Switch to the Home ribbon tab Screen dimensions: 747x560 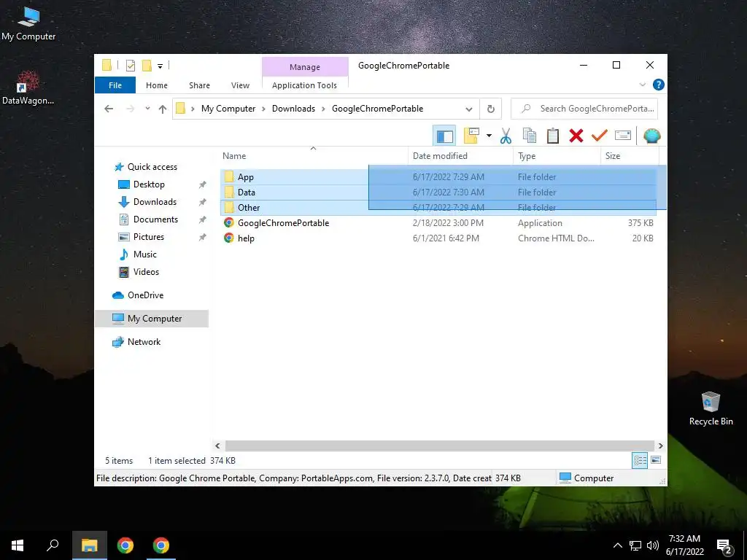click(x=157, y=85)
